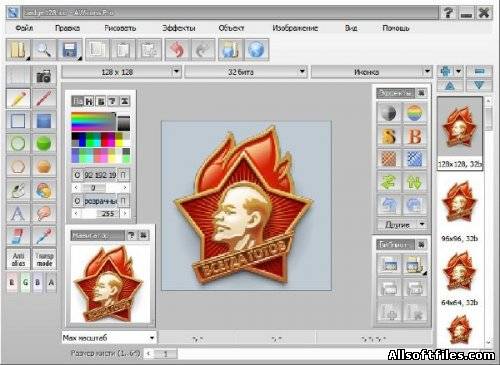Click the magnifier open icon in toolbar
This screenshot has width=500, height=365.
click(44, 50)
